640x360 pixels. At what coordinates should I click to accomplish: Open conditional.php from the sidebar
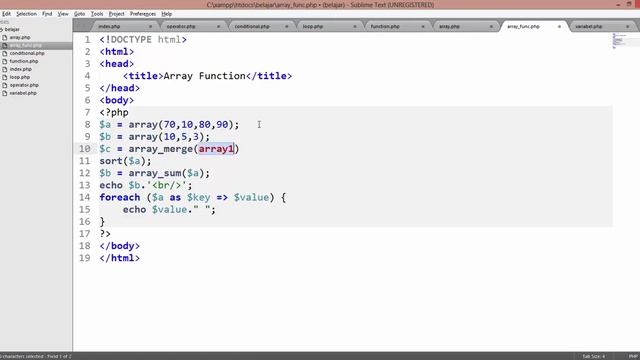27,53
